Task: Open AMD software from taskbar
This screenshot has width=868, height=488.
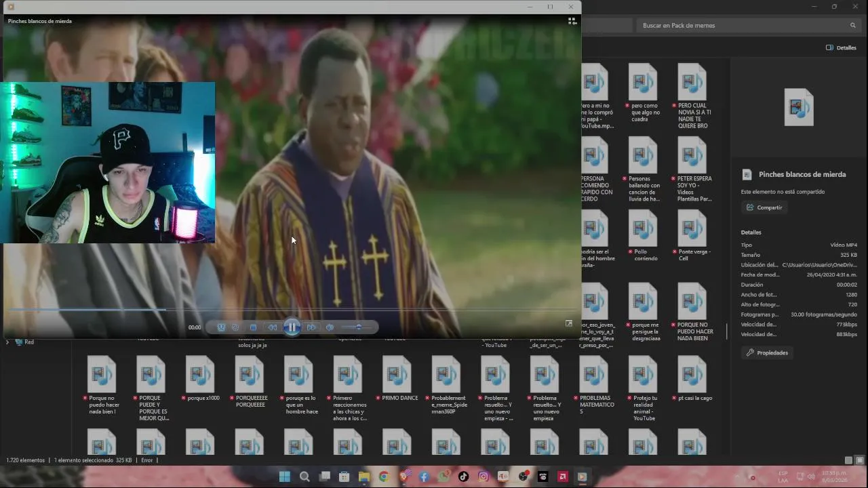Action: tap(562, 476)
